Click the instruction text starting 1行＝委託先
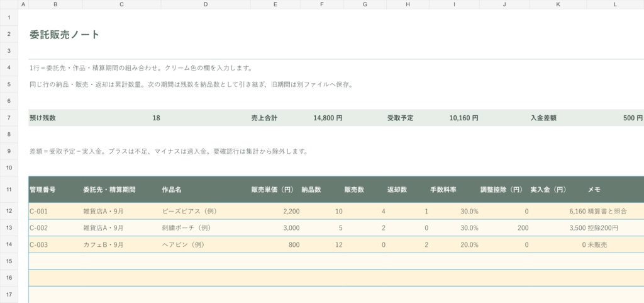Viewport: 644px width, 303px height. click(x=141, y=68)
